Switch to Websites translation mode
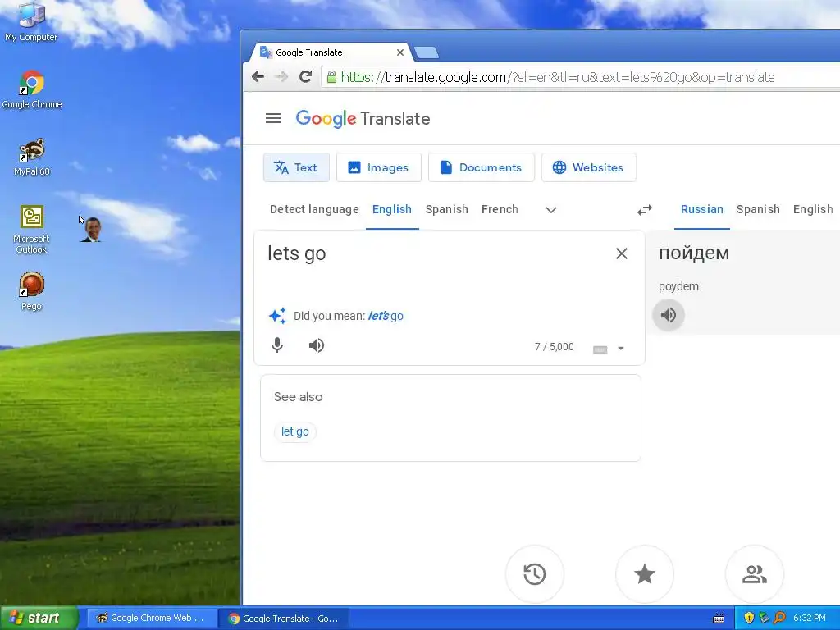 [589, 167]
